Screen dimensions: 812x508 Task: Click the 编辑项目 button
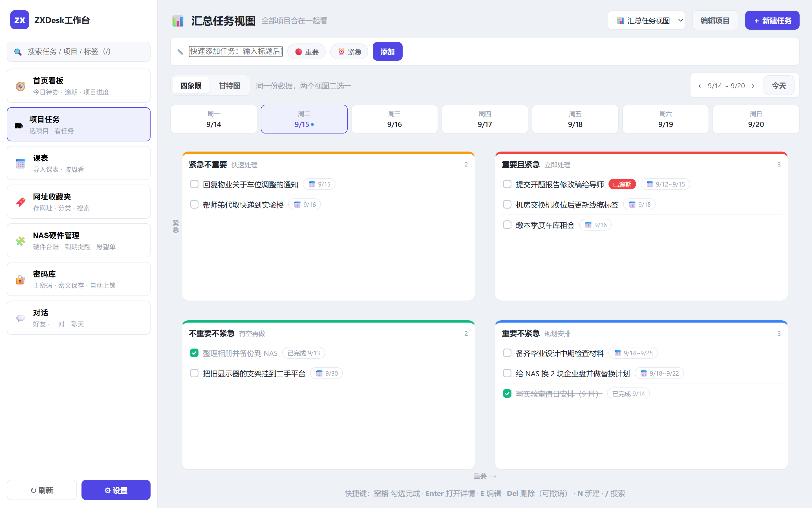(715, 21)
